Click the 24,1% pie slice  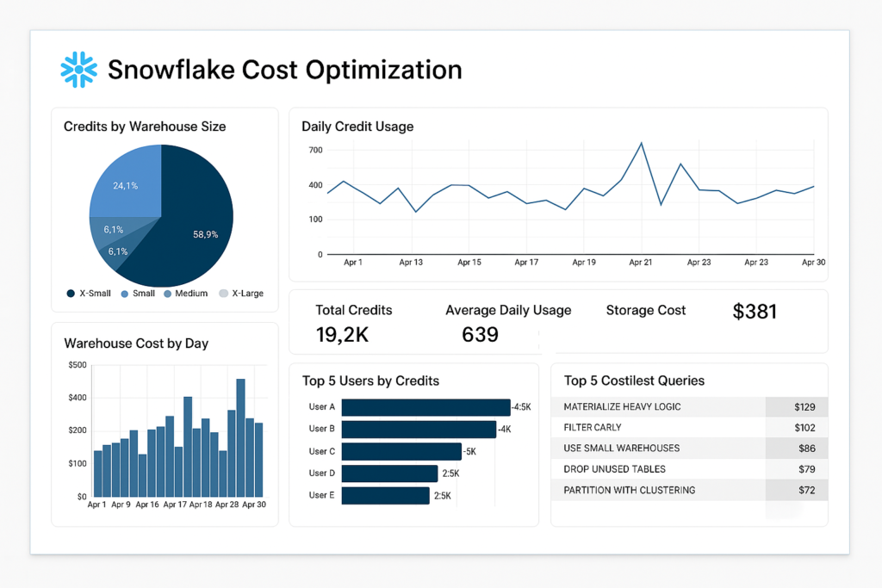tap(126, 183)
